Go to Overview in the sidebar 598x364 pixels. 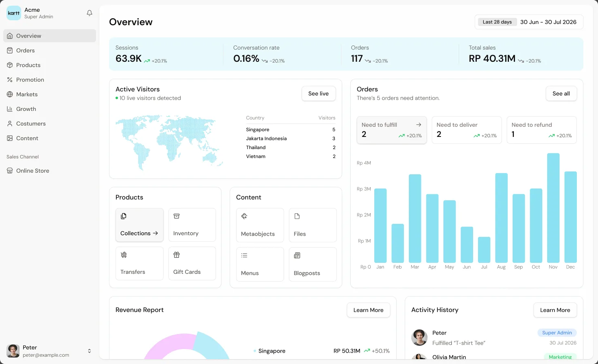pos(50,36)
